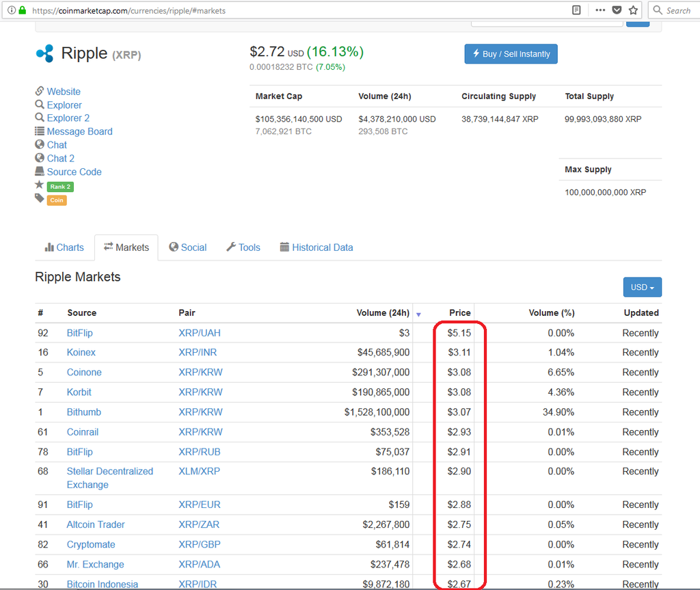700x590 pixels.
Task: Click the chain-link icon beside Website
Action: pyautogui.click(x=39, y=91)
